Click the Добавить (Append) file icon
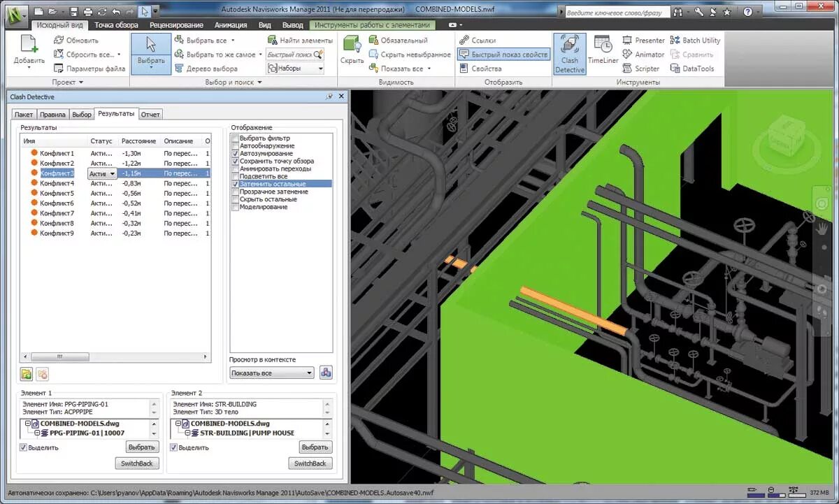This screenshot has height=504, width=839. (29, 44)
